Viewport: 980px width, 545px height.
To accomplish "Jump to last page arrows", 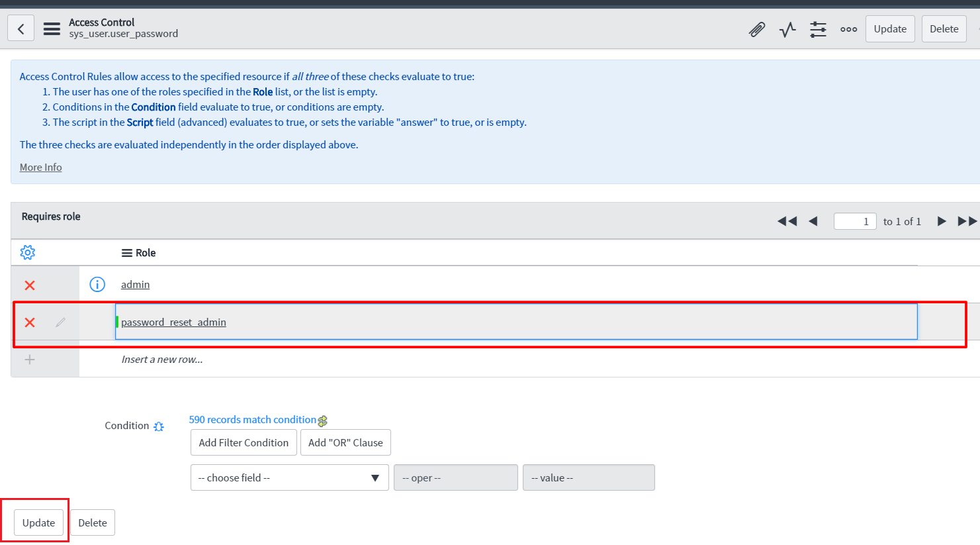I will 967,221.
